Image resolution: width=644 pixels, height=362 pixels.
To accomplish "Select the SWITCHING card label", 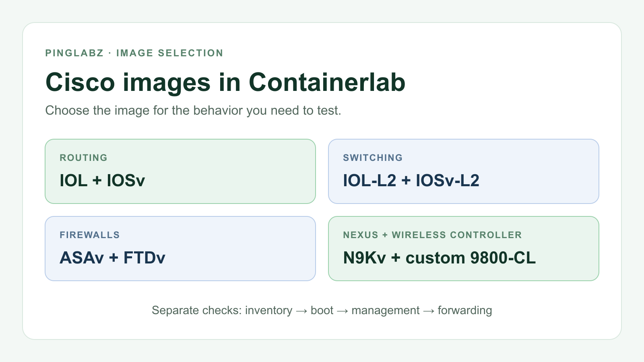I will click(373, 158).
